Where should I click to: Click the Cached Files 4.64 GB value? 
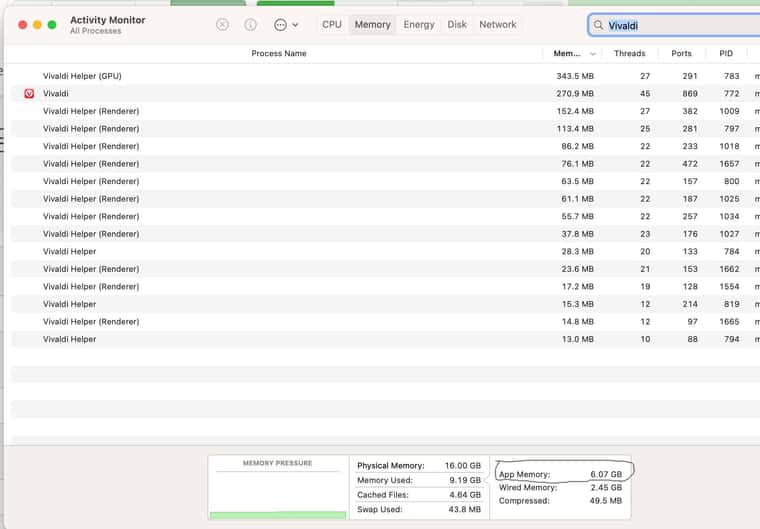click(x=465, y=495)
